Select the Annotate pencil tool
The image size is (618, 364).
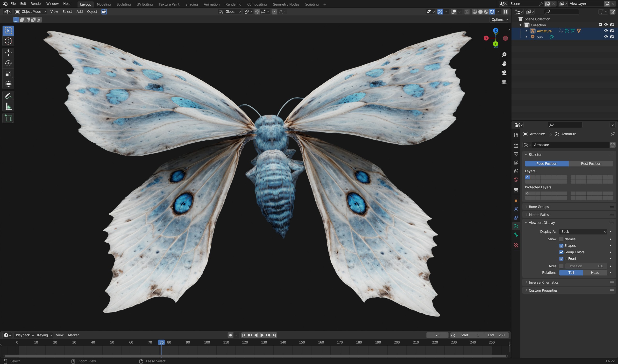point(8,96)
